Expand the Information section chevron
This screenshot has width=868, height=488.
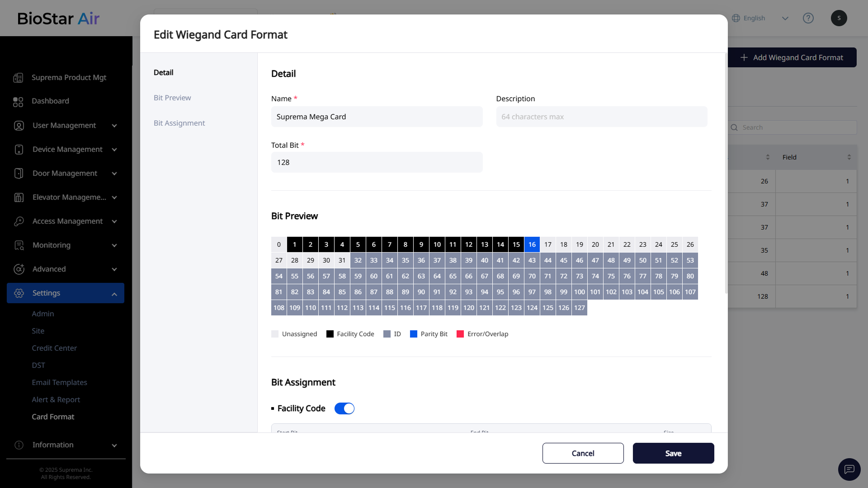[114, 446]
